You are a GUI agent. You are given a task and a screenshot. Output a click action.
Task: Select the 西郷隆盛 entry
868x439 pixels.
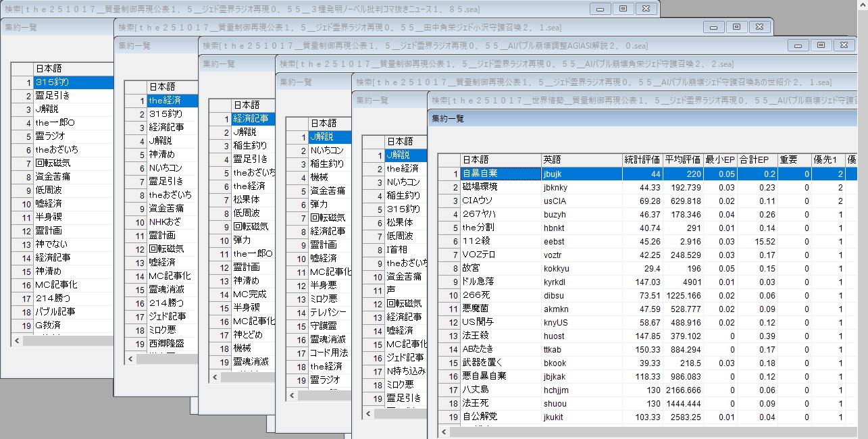166,343
